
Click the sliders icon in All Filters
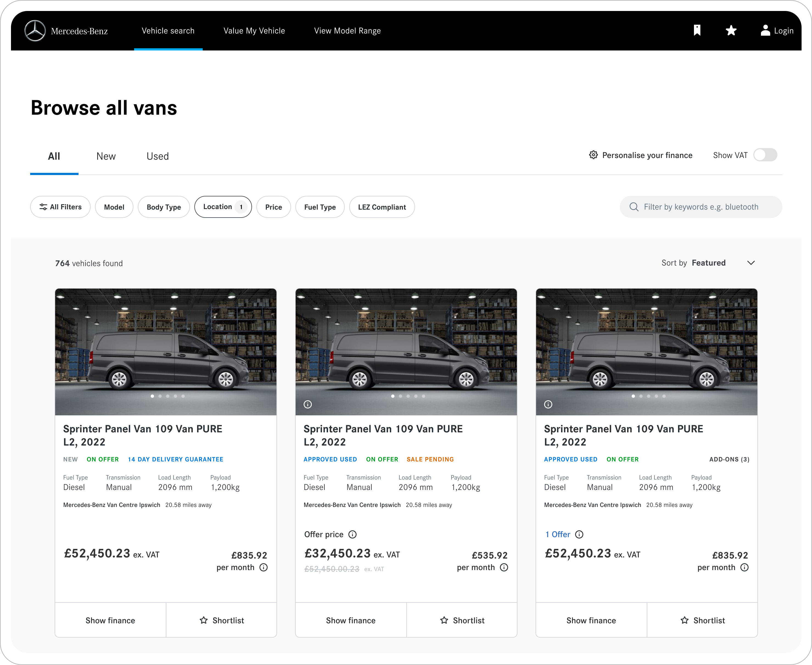pos(43,207)
